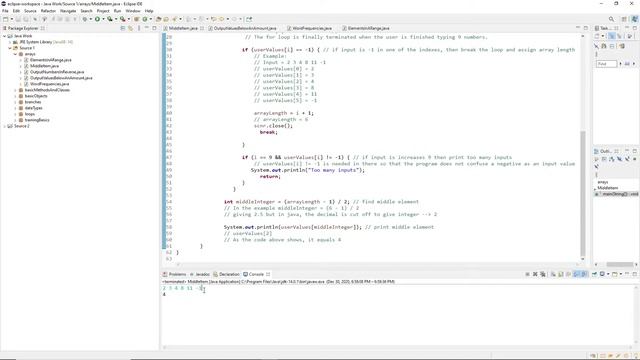The width and height of the screenshot is (640, 360).
Task: Click the New file icon in main toolbar
Action: (x=5, y=19)
